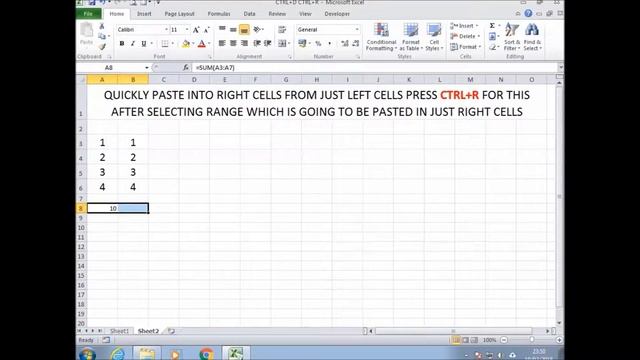This screenshot has width=640, height=360.
Task: Apply the fill color paint bucket
Action: (x=186, y=44)
